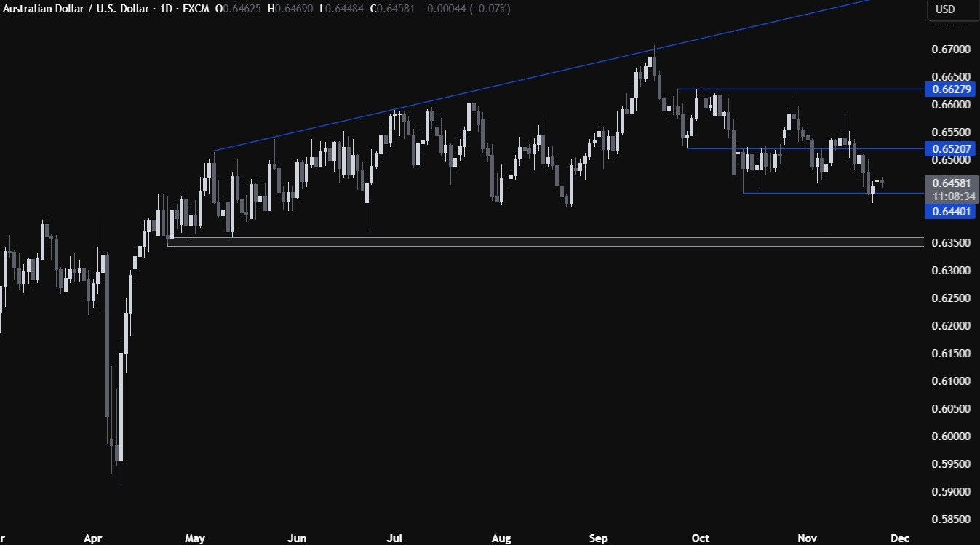Open the USD currency selector
Image resolution: width=980 pixels, height=545 pixels.
(945, 9)
